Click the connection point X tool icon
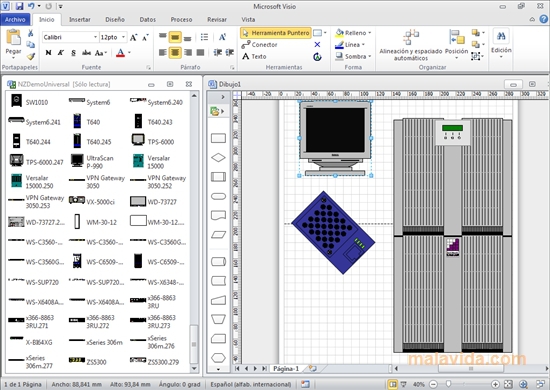This screenshot has height=390, width=550. 317,45
